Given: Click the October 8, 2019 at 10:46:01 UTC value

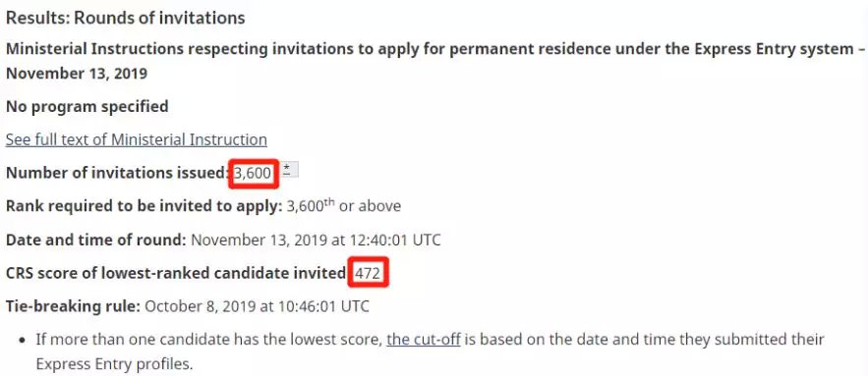Looking at the screenshot, I should tap(257, 306).
